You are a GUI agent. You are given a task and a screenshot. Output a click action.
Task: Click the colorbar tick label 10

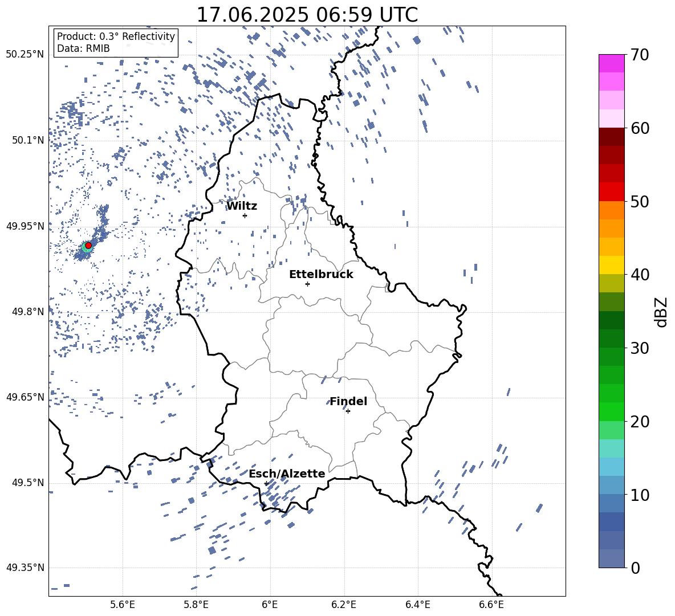640,495
